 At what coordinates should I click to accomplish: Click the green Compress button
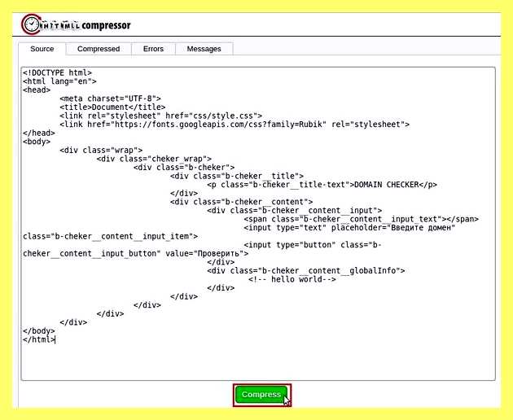tap(261, 395)
